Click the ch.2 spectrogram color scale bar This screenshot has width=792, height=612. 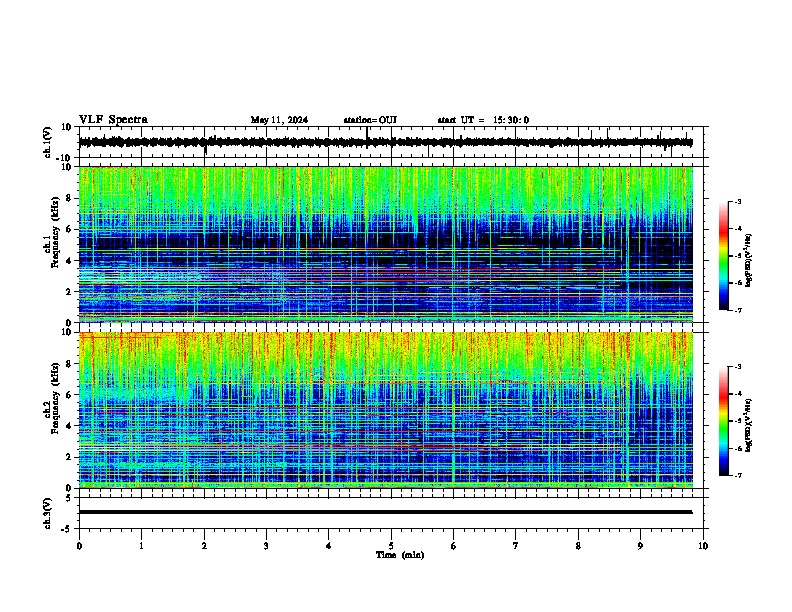[723, 421]
